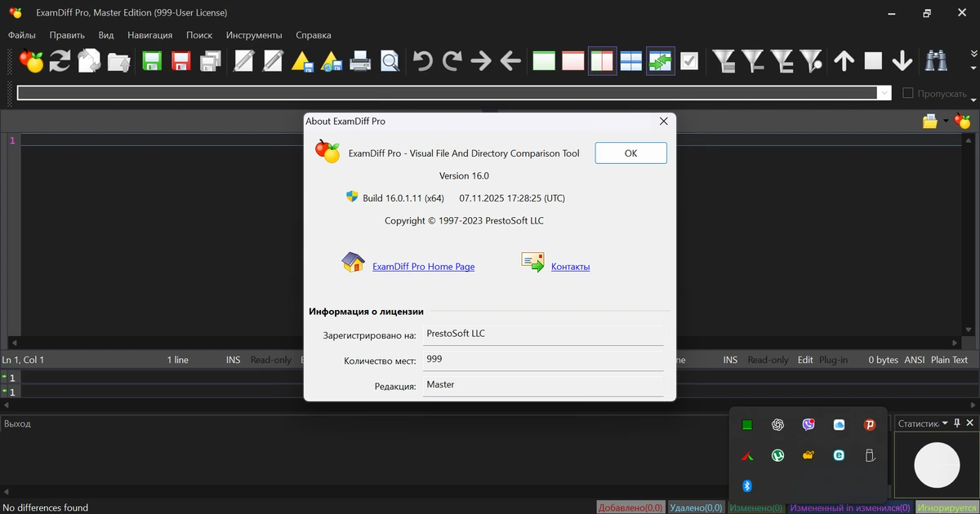Click the yellow folder open file icon
Image resolution: width=980 pixels, height=514 pixels.
930,122
